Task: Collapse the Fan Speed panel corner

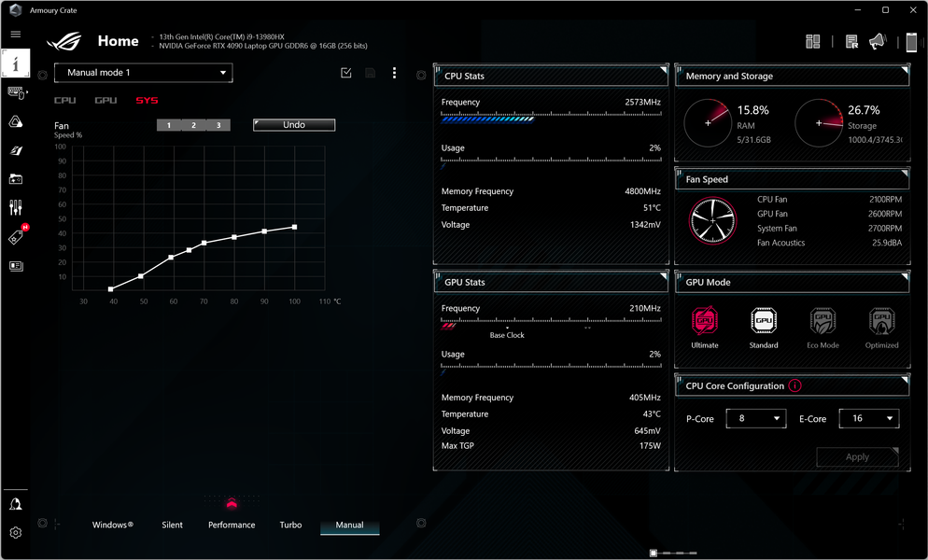Action: (905, 173)
